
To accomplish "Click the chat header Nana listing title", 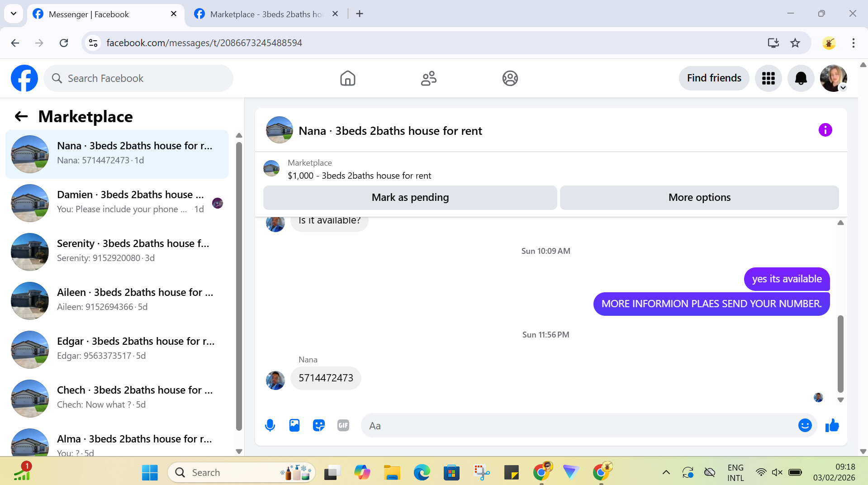I will pyautogui.click(x=390, y=131).
